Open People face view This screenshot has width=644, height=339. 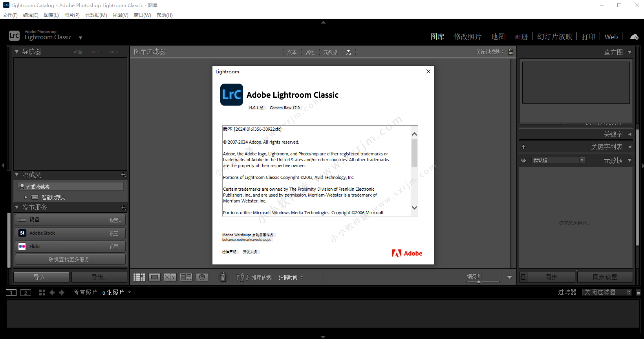click(202, 277)
